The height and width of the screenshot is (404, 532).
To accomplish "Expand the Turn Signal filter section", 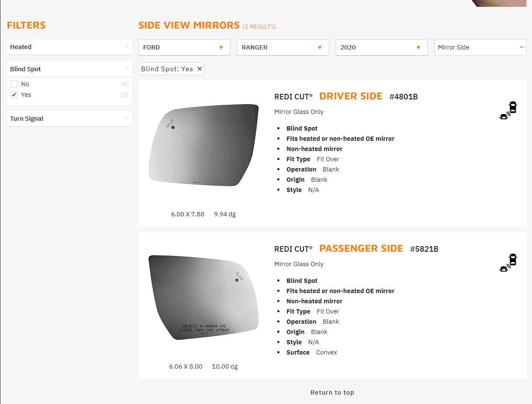I will click(69, 119).
